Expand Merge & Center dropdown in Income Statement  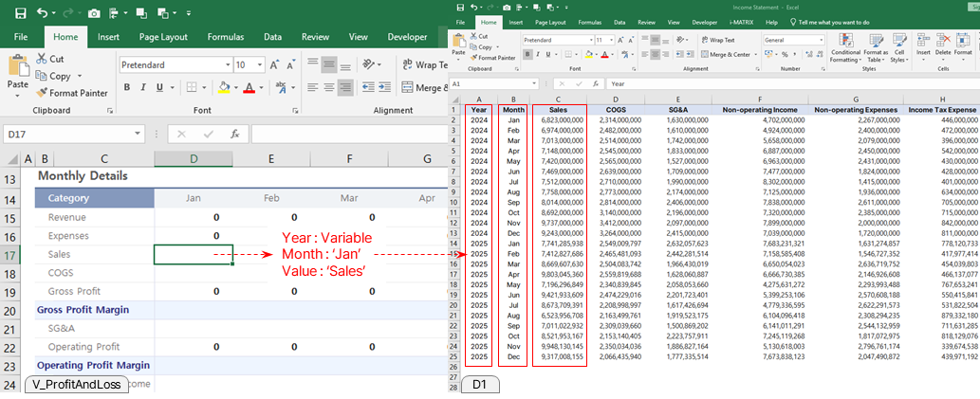coord(755,55)
